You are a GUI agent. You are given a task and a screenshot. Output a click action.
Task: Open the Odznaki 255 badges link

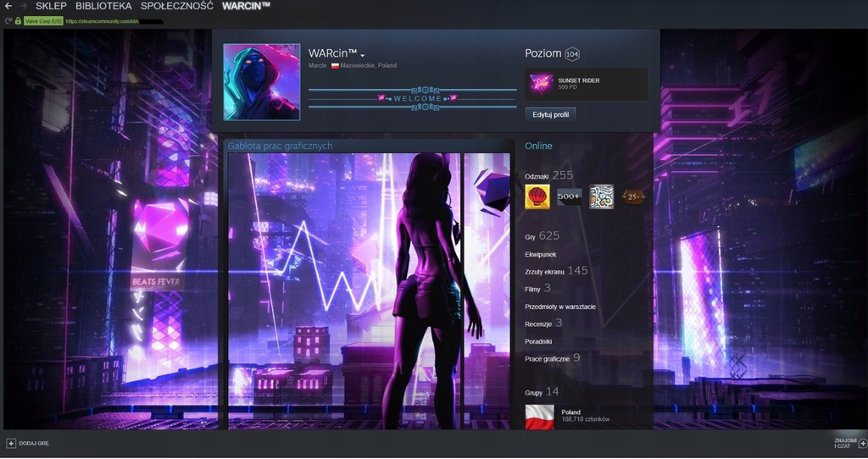click(548, 175)
